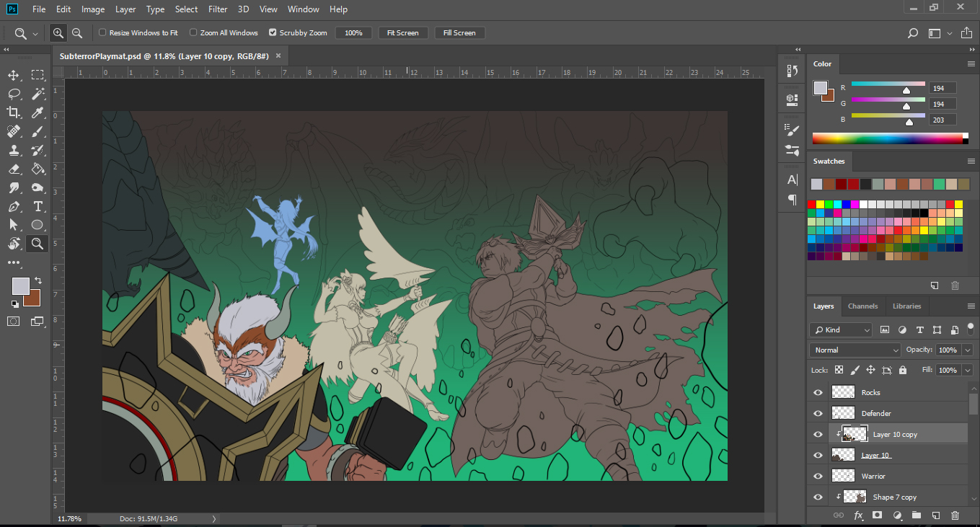The image size is (980, 527).
Task: Open the Opacity slider dropdown arrow
Action: [x=968, y=350]
